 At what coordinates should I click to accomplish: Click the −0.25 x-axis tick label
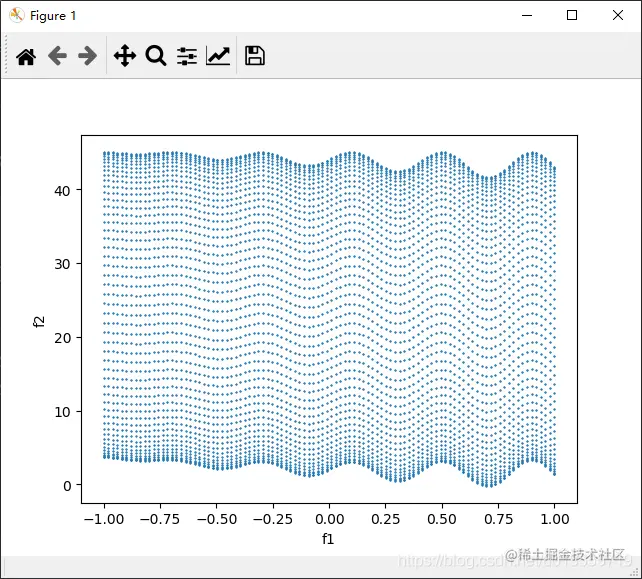click(273, 519)
